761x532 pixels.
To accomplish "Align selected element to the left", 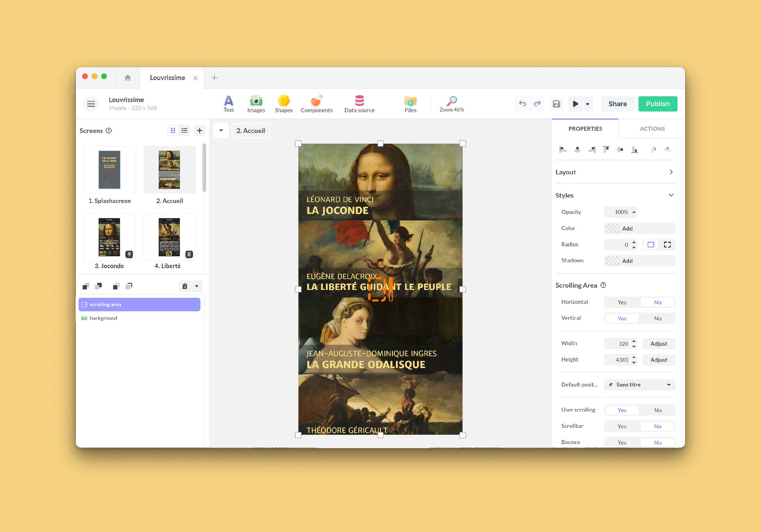I will click(x=562, y=149).
